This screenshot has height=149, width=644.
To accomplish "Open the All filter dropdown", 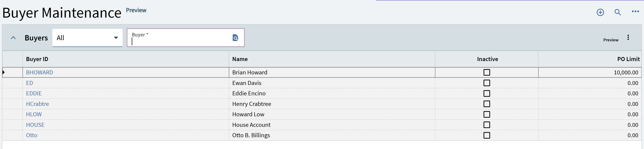I will (x=87, y=38).
